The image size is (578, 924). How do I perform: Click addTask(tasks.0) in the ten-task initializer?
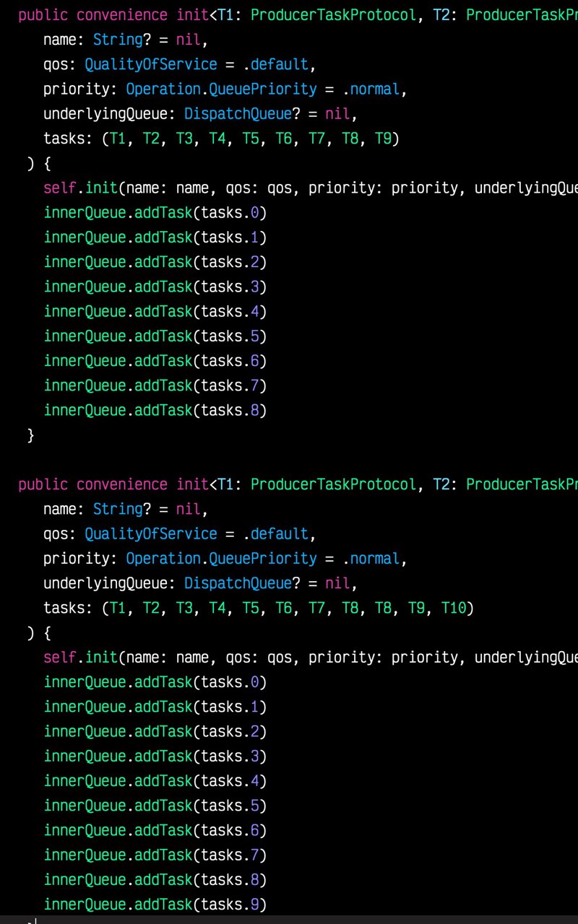[201, 681]
